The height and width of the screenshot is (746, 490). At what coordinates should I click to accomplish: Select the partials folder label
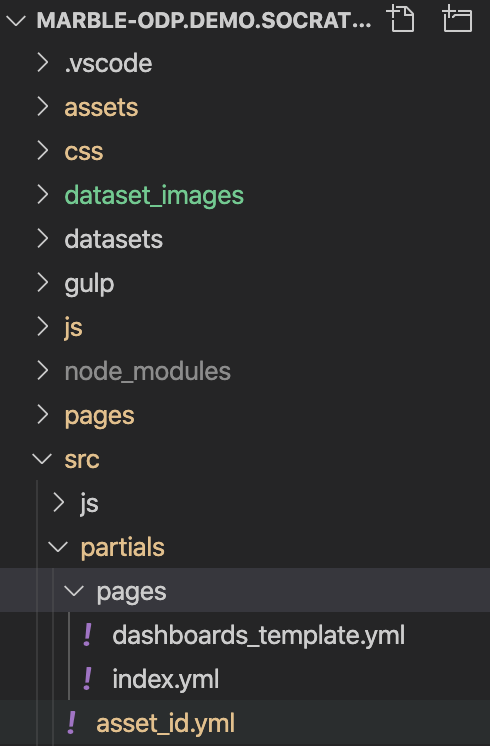(123, 548)
